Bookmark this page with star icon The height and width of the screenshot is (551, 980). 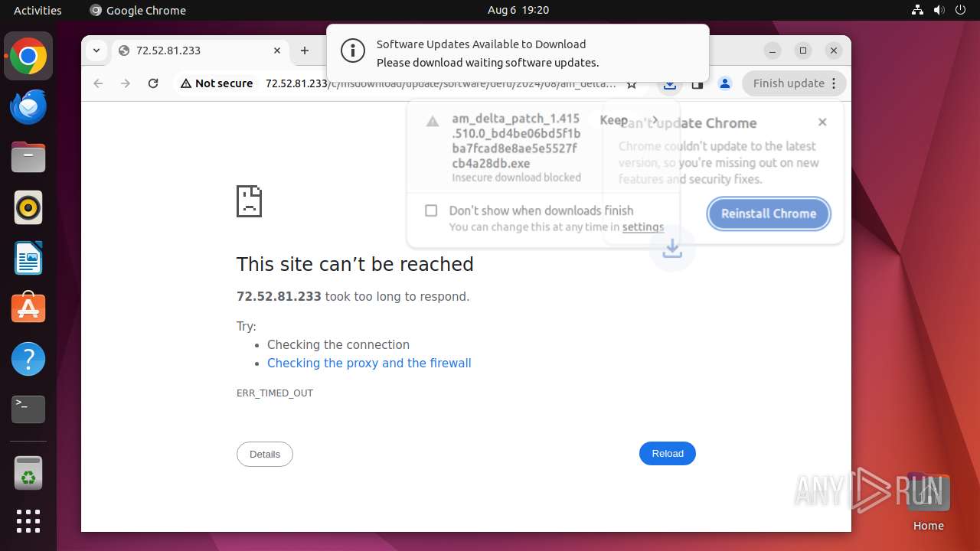click(x=632, y=84)
